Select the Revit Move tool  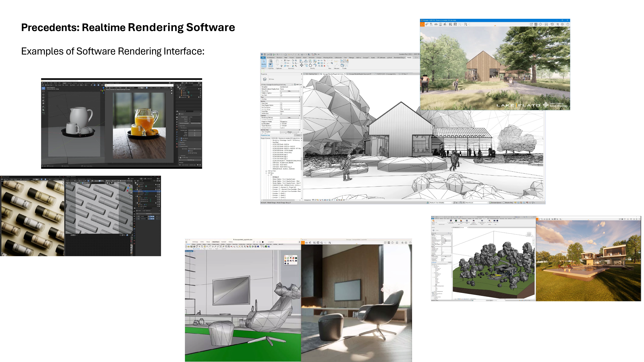click(x=302, y=65)
